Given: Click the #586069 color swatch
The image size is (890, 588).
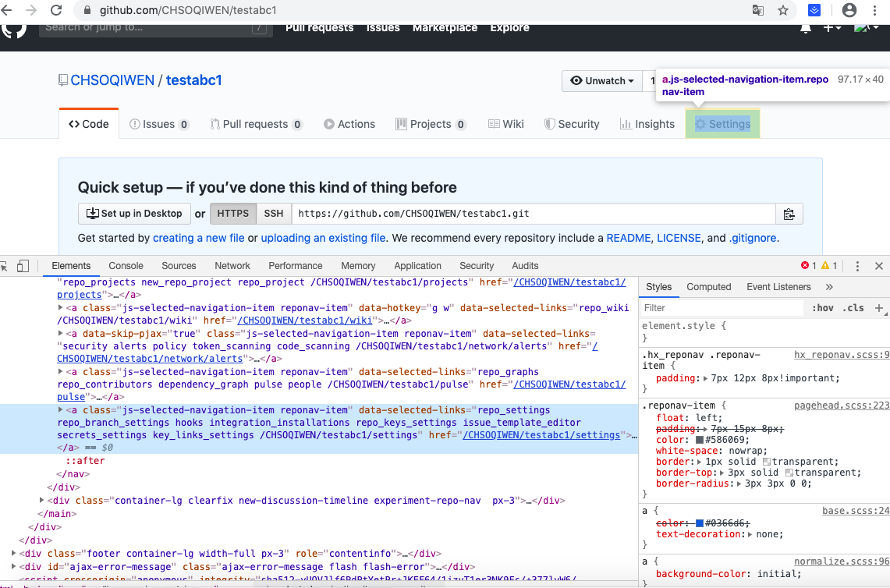Looking at the screenshot, I should pyautogui.click(x=699, y=440).
